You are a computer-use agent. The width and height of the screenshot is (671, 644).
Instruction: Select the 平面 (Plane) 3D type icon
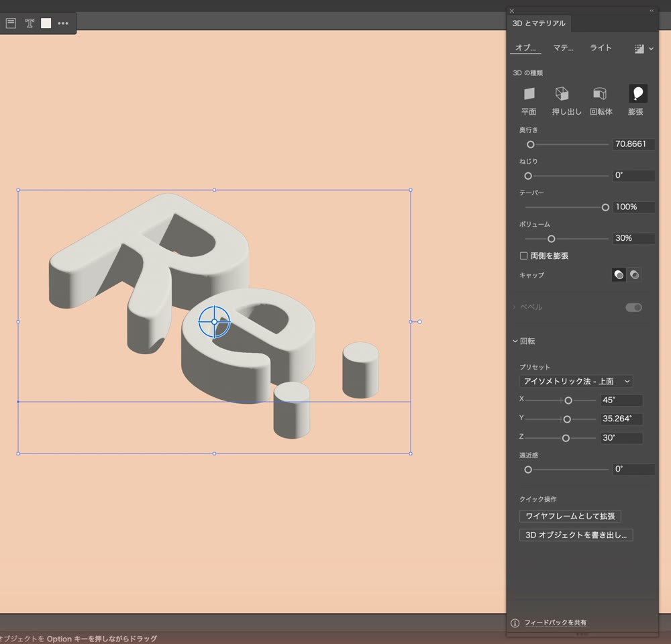coord(529,94)
